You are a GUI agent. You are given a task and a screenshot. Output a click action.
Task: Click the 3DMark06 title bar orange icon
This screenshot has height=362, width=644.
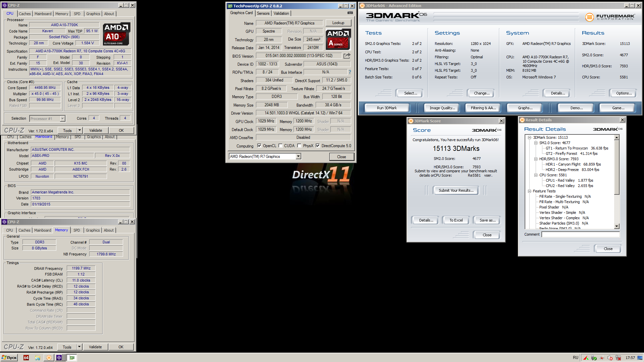tap(362, 6)
